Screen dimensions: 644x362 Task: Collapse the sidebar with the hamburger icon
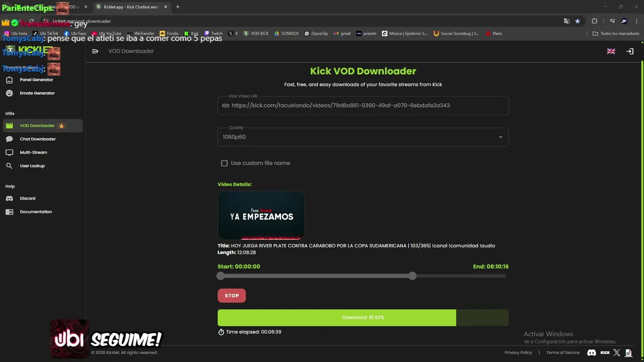coord(95,51)
